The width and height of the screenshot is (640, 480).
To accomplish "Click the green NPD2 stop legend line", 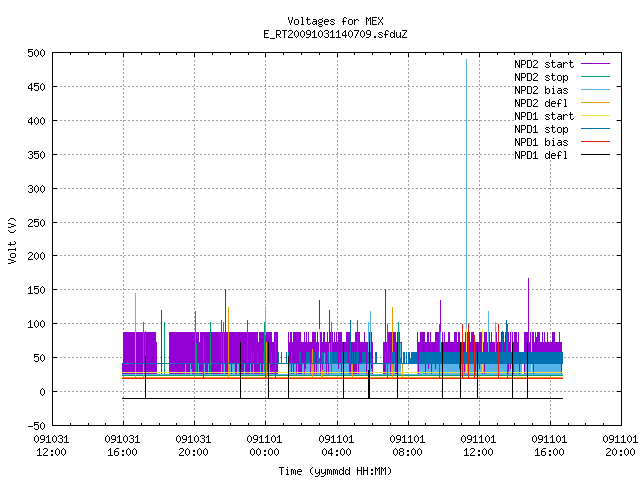I will [x=595, y=76].
